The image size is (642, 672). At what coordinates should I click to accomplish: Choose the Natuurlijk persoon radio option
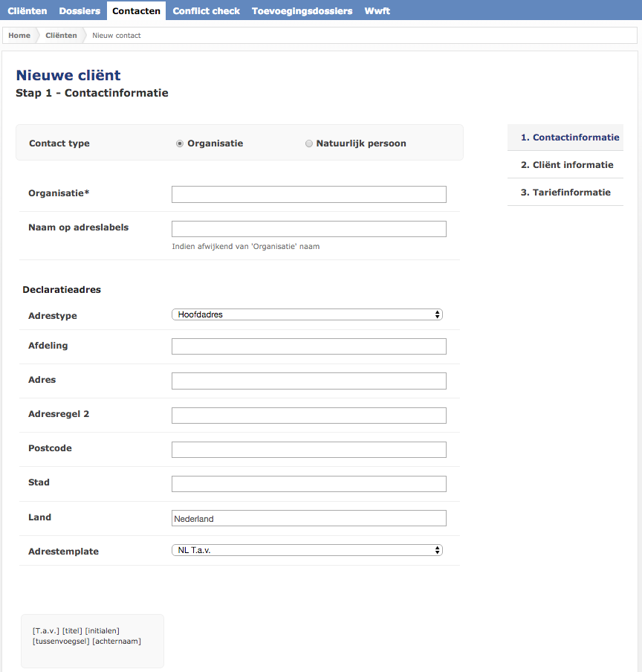pos(309,143)
